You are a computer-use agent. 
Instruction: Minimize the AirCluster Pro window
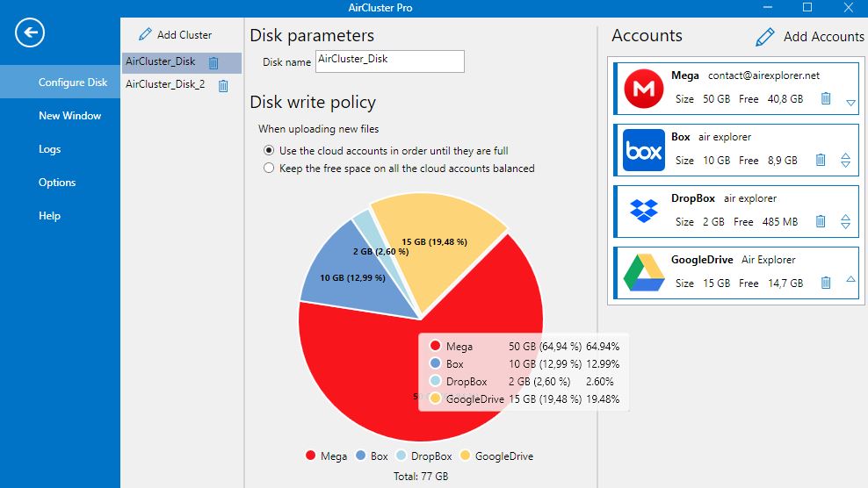(x=767, y=7)
